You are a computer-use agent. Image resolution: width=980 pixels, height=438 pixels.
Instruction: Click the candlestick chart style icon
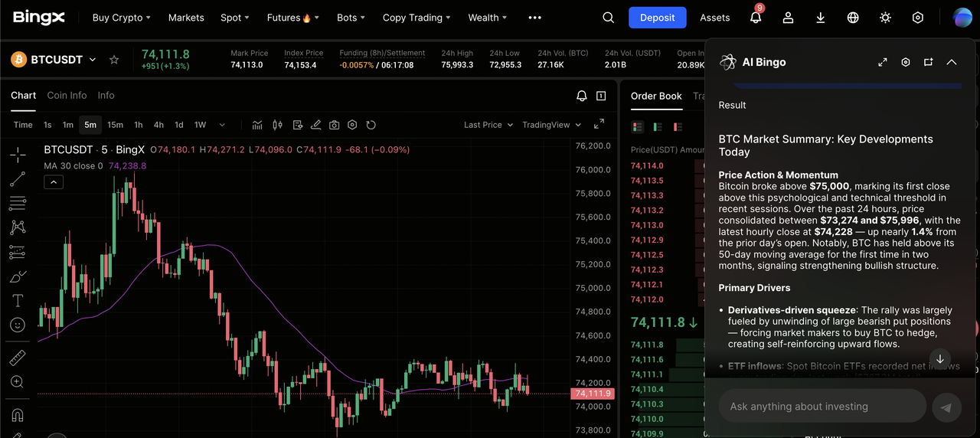tap(277, 125)
